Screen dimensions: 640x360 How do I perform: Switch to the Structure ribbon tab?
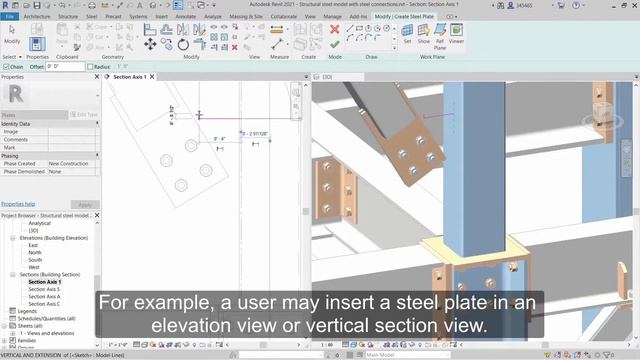point(68,16)
